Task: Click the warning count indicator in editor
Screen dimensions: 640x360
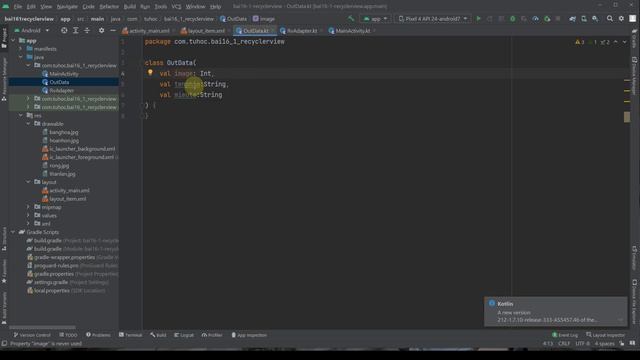Action: [x=580, y=42]
